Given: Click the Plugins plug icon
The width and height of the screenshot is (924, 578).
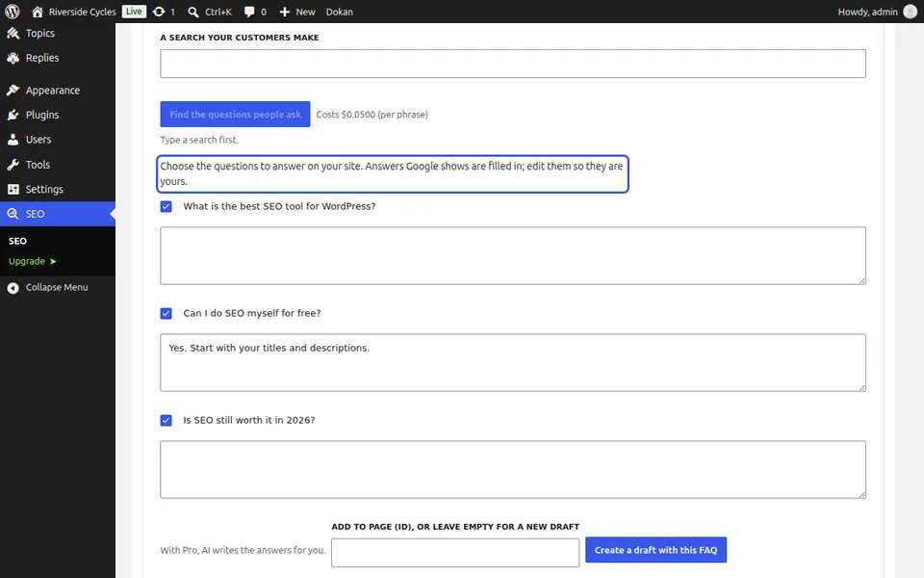Looking at the screenshot, I should tap(13, 115).
